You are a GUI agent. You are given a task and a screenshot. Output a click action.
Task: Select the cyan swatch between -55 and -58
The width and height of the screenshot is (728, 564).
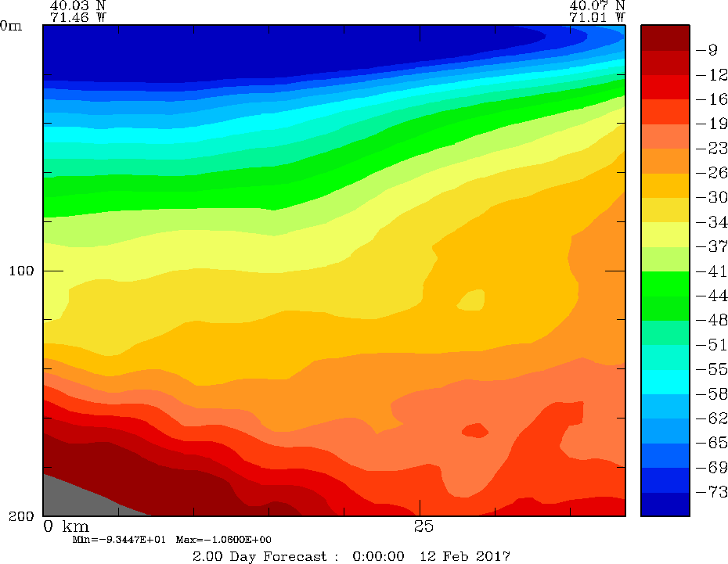(665, 381)
